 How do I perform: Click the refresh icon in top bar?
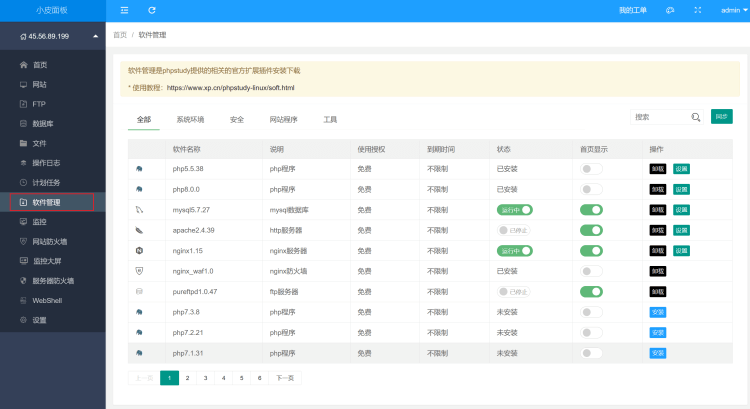tap(152, 10)
